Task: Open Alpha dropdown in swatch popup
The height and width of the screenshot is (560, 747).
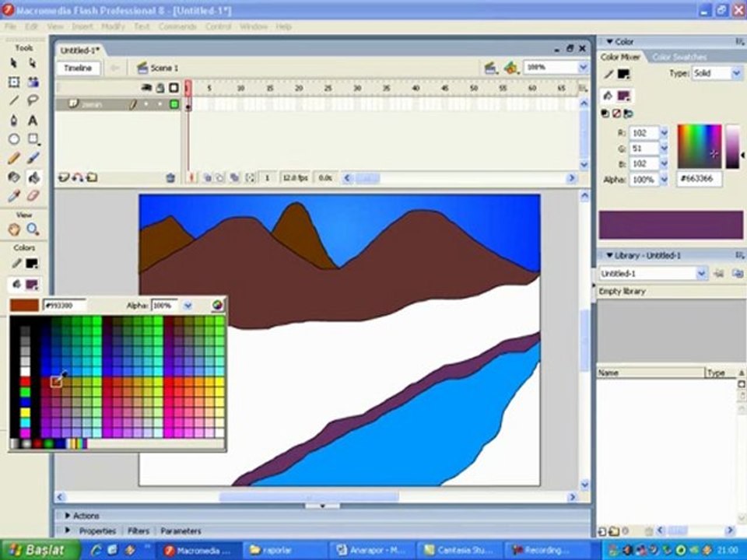Action: (x=188, y=306)
